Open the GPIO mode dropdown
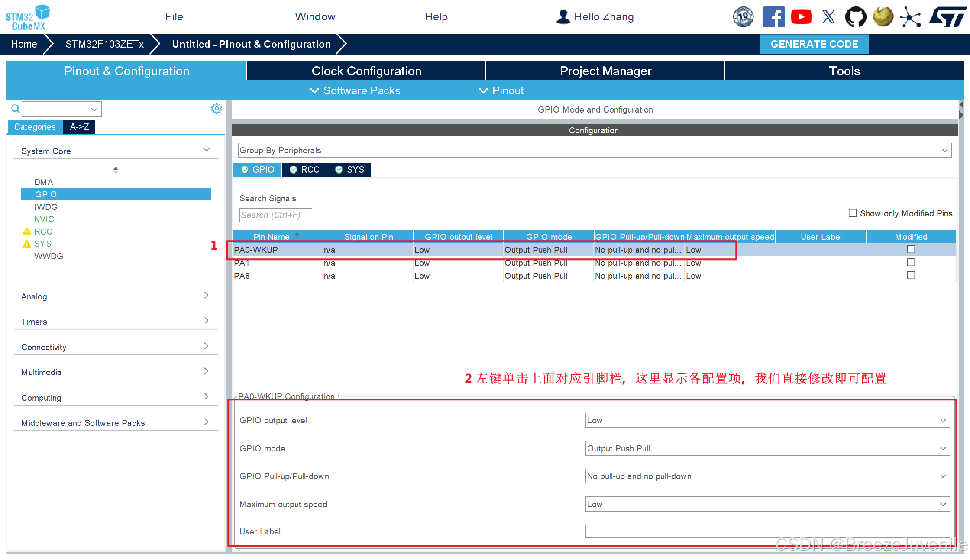The height and width of the screenshot is (560, 970). (x=767, y=448)
